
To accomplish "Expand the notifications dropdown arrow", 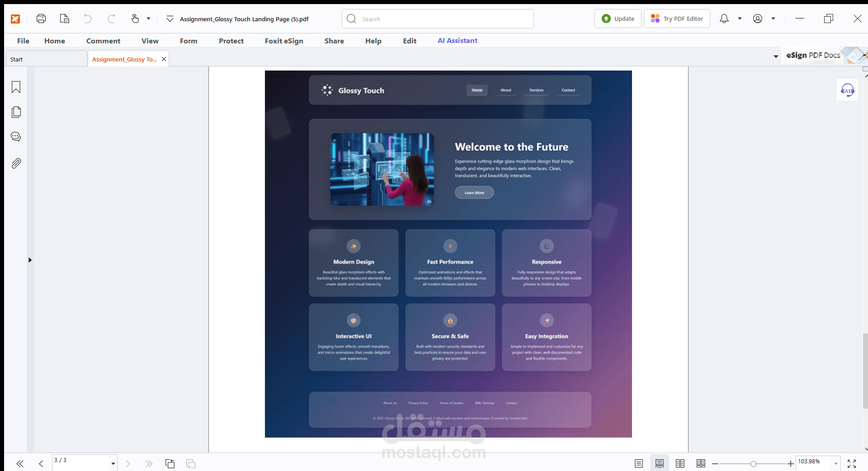I will point(740,19).
